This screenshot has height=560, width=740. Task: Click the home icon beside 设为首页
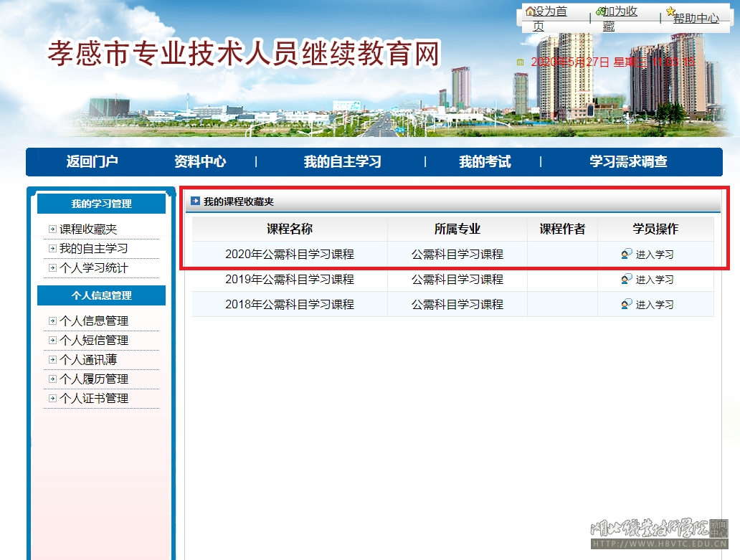[x=530, y=11]
